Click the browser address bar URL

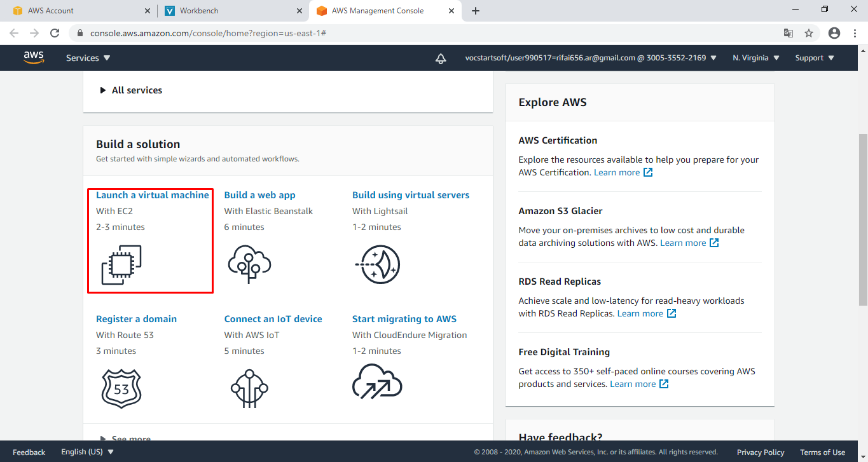pyautogui.click(x=208, y=33)
